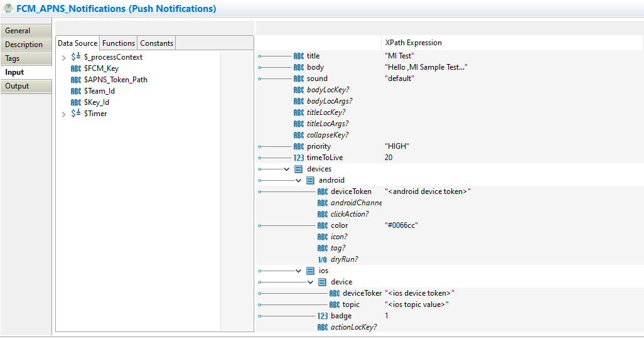Viewport: 644px width, 339px height.
Task: Click the android complex element icon
Action: pos(311,180)
